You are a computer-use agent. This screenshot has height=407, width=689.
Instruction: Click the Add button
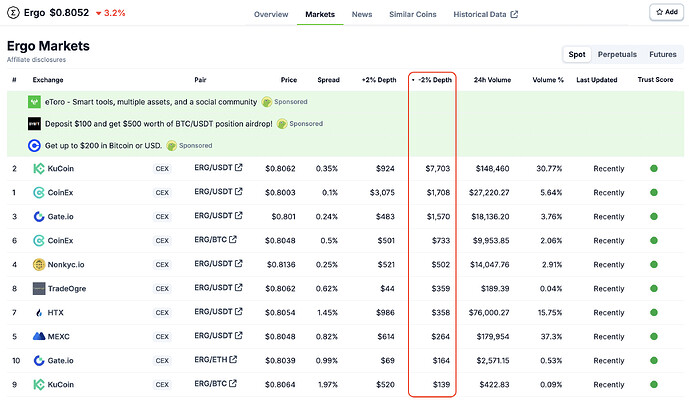[664, 12]
